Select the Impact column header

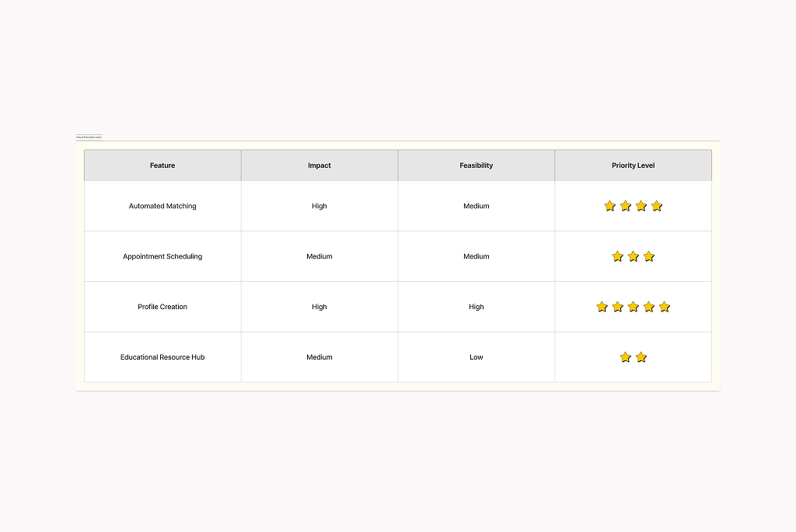point(319,165)
